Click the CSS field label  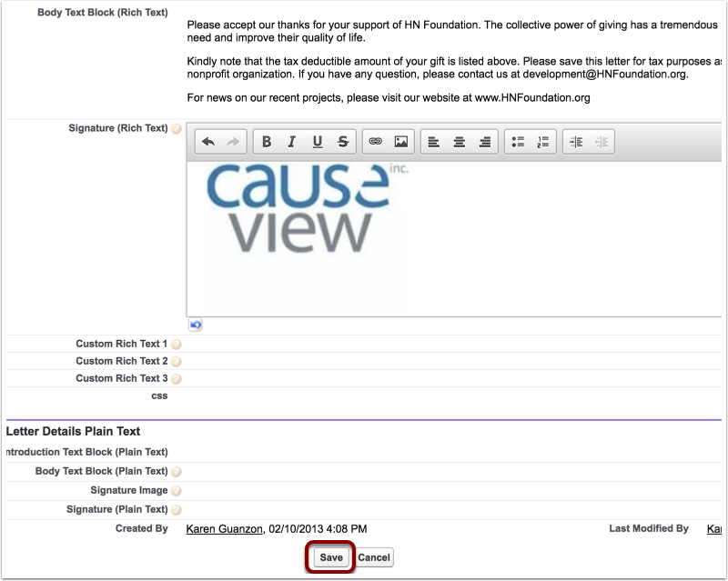(x=159, y=396)
